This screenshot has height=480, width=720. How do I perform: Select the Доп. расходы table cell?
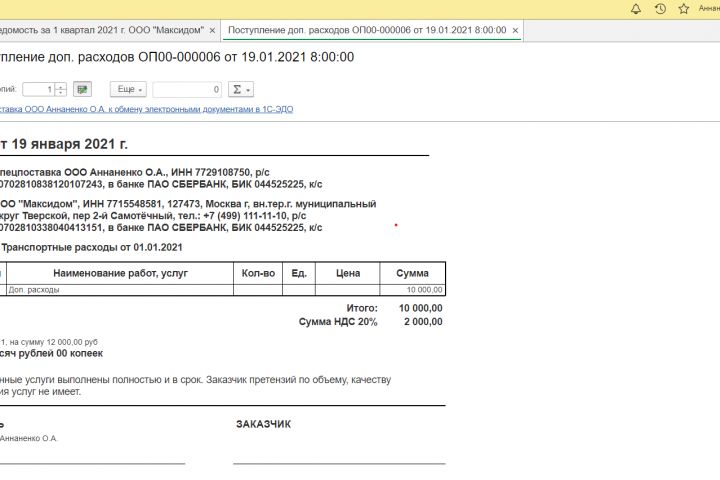click(x=120, y=290)
